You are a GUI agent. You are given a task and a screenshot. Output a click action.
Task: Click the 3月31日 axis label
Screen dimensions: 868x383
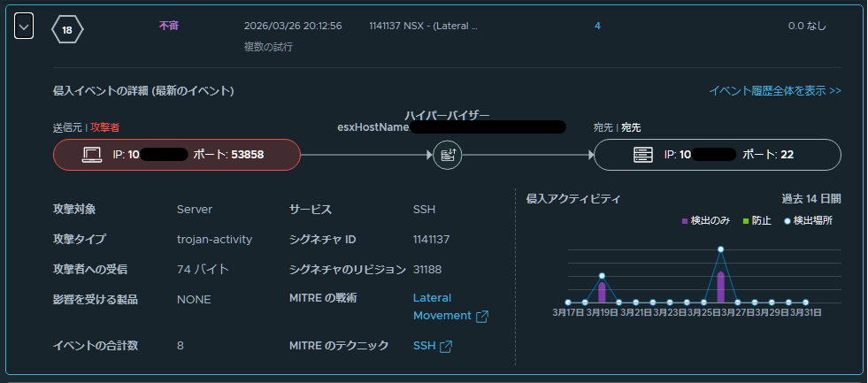pyautogui.click(x=805, y=312)
